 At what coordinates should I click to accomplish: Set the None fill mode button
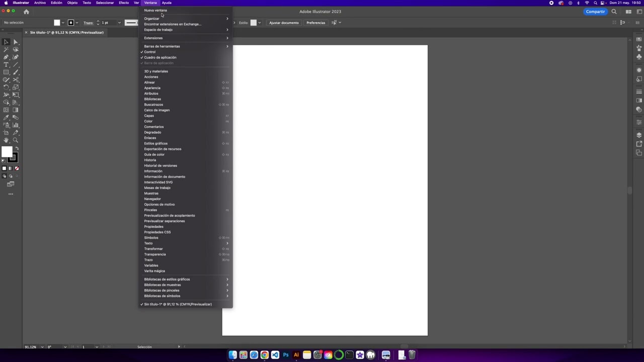(17, 168)
